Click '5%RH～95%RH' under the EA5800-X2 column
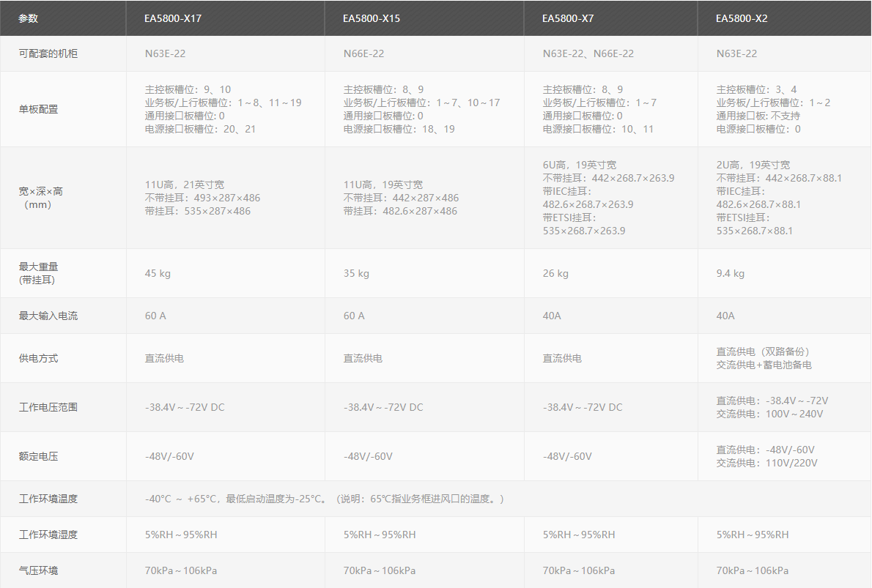Screen dimensions: 872x588 [x=753, y=535]
